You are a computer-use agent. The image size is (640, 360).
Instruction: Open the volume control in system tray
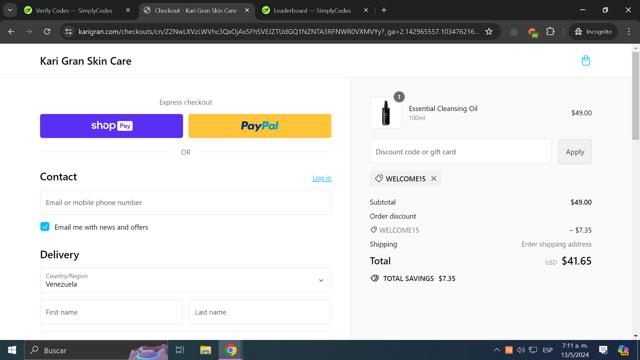tap(521, 350)
